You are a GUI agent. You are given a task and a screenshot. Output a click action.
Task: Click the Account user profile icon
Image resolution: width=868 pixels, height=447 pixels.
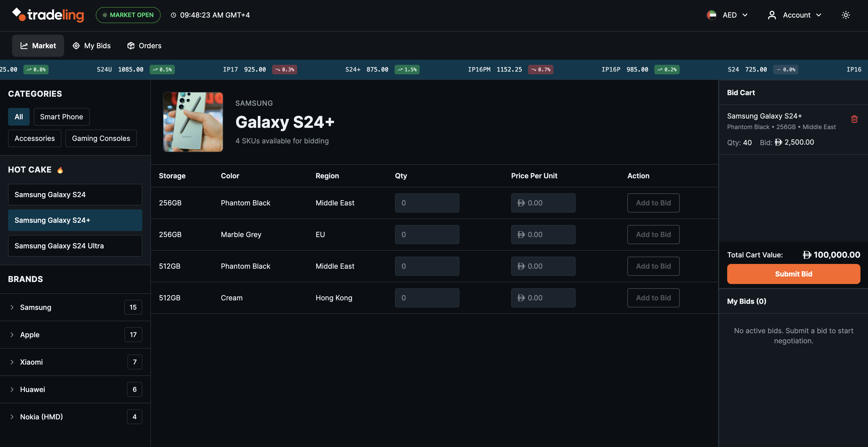(772, 15)
